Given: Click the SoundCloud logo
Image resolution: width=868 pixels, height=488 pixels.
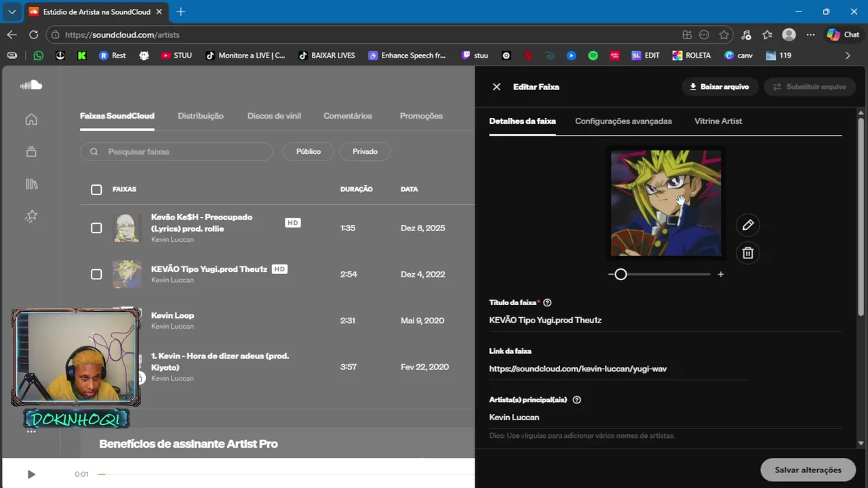Looking at the screenshot, I should [x=31, y=85].
